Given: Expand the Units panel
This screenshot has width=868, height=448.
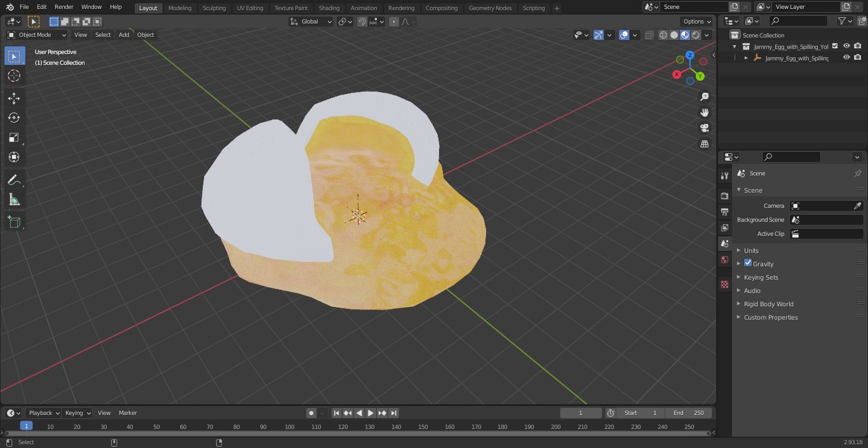Looking at the screenshot, I should (x=751, y=250).
